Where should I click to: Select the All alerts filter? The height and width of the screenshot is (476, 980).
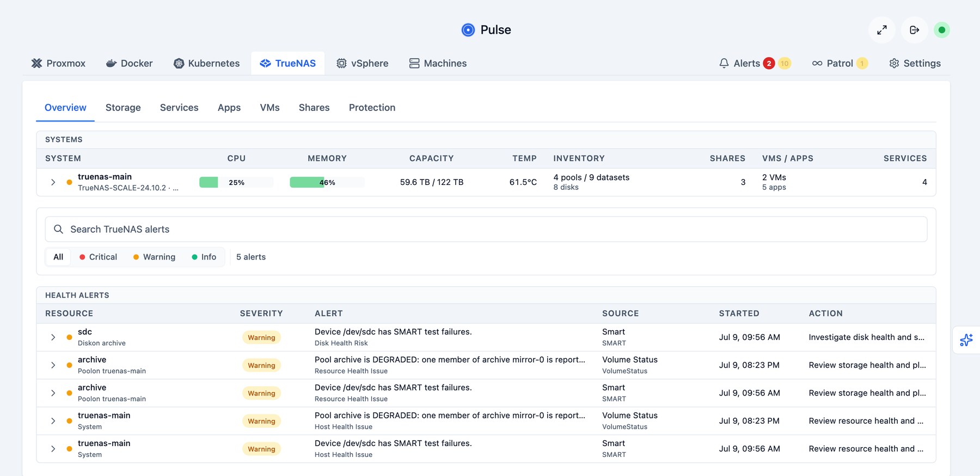point(58,257)
